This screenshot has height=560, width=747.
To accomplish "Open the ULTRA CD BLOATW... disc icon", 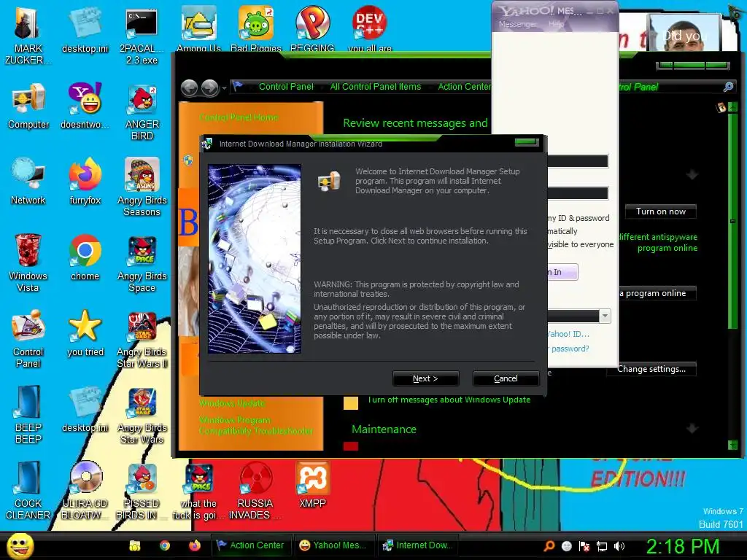I will click(x=85, y=491).
